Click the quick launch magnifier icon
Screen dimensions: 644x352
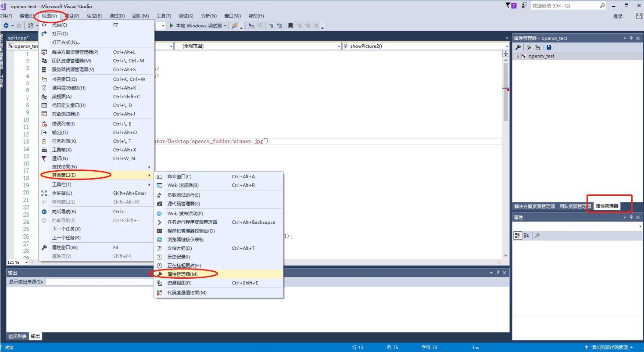602,6
